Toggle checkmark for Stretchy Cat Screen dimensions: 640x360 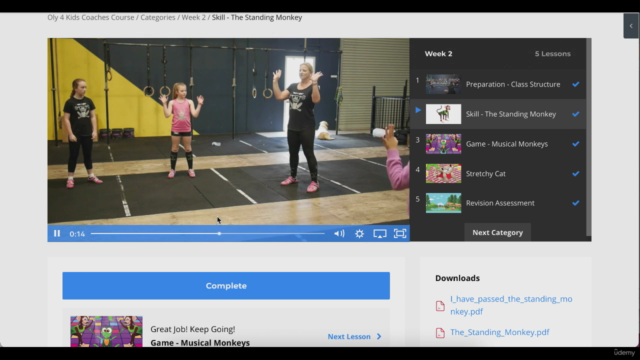click(x=576, y=173)
